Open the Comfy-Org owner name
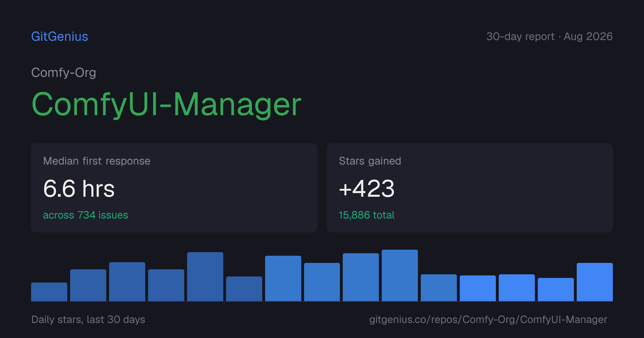The width and height of the screenshot is (644, 338). click(64, 73)
